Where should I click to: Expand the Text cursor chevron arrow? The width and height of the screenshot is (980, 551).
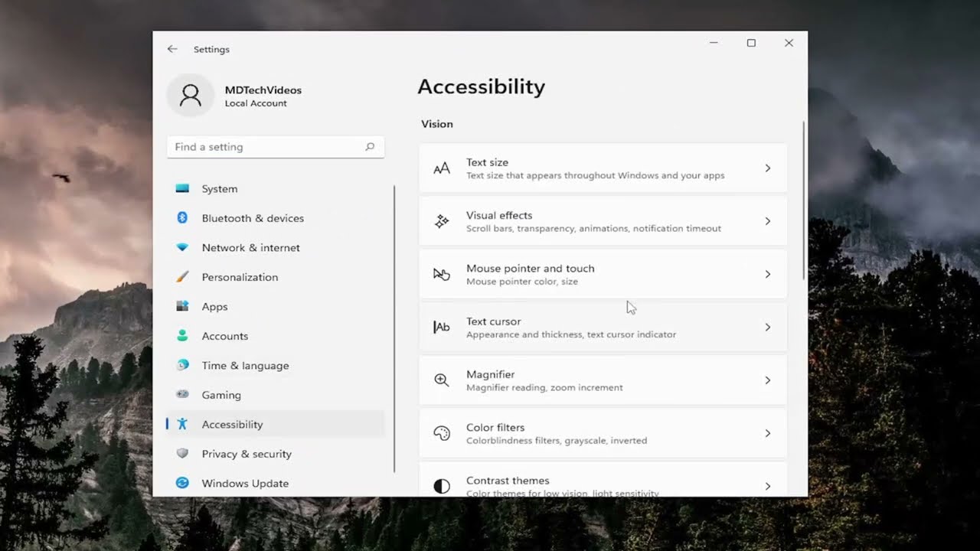coord(767,328)
